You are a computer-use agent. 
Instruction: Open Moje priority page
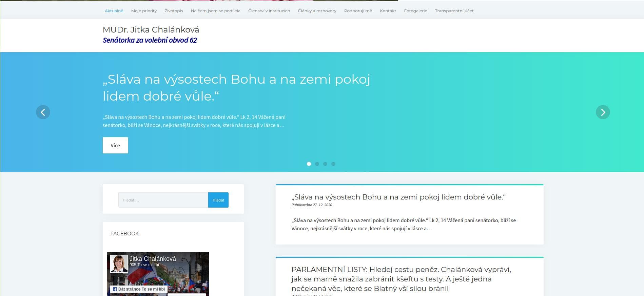(x=144, y=11)
